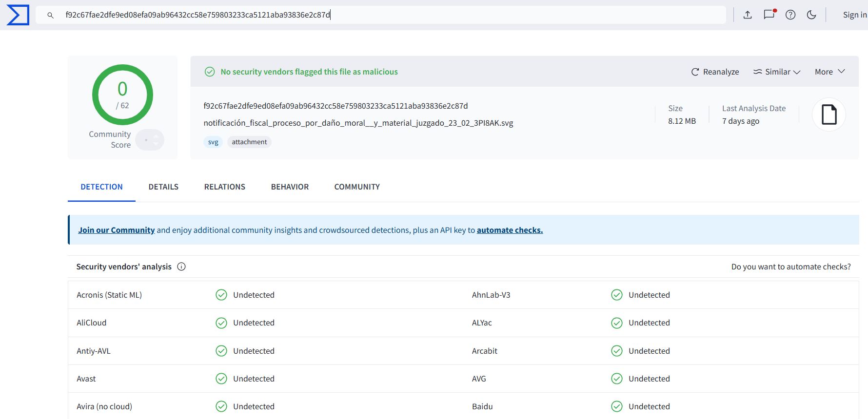Click the Reanalyze button
Image resolution: width=868 pixels, height=419 pixels.
tap(715, 72)
